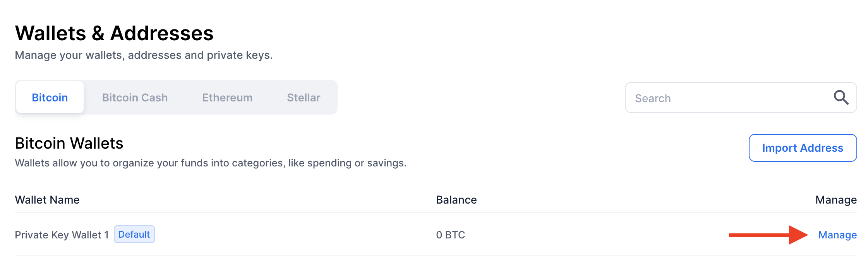868x257 pixels.
Task: Switch to the Bitcoin Cash tab
Action: (x=135, y=98)
